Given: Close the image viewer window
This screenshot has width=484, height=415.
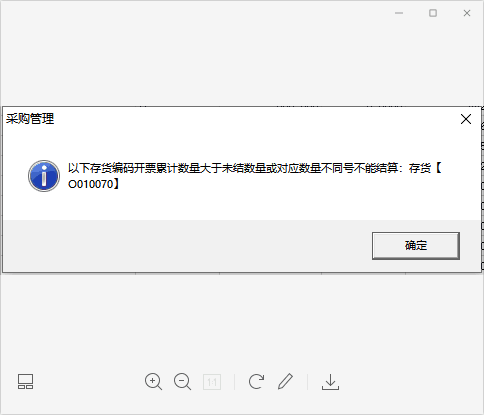Looking at the screenshot, I should pos(467,13).
